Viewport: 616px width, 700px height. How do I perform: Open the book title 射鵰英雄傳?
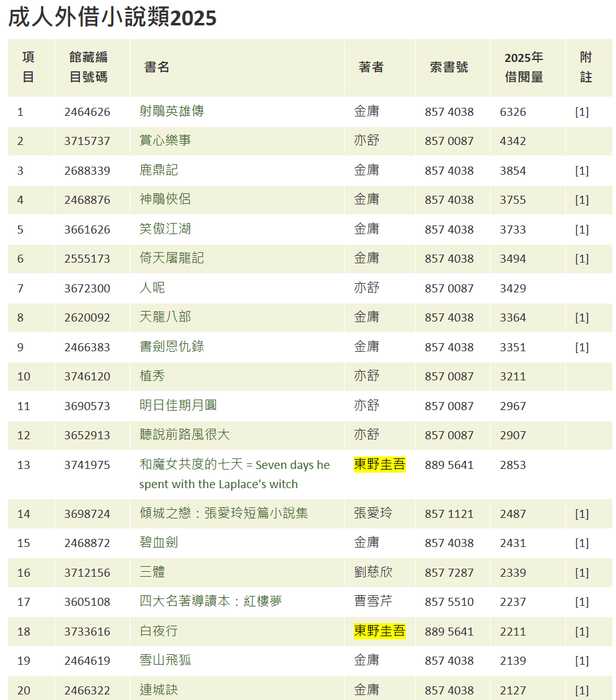(x=172, y=111)
